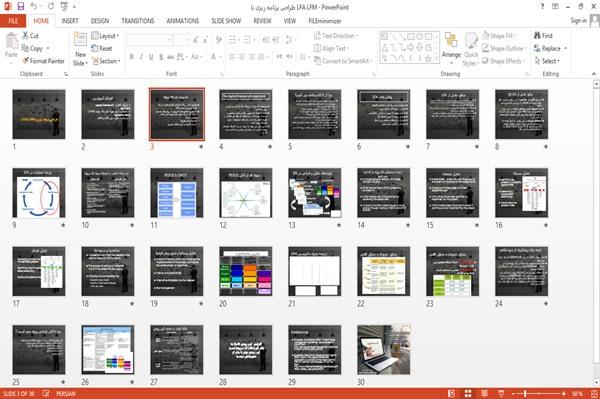Toggle Underline formatting

pos(151,57)
